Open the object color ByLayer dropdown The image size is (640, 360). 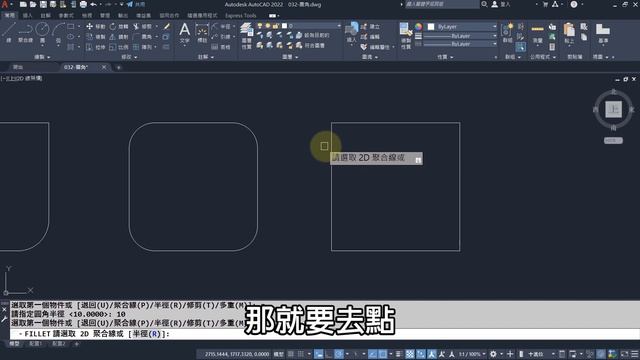462,27
